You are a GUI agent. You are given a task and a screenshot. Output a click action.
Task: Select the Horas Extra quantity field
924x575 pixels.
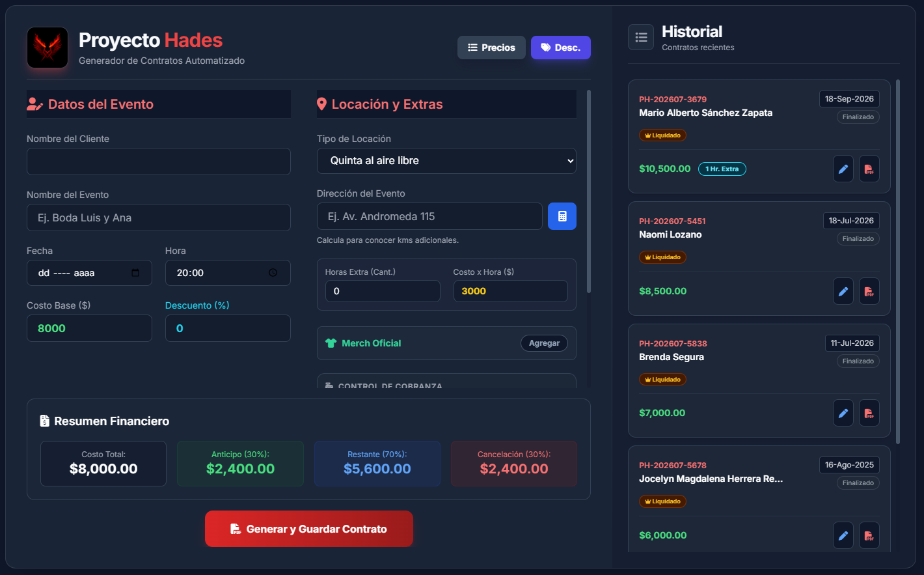click(x=383, y=291)
